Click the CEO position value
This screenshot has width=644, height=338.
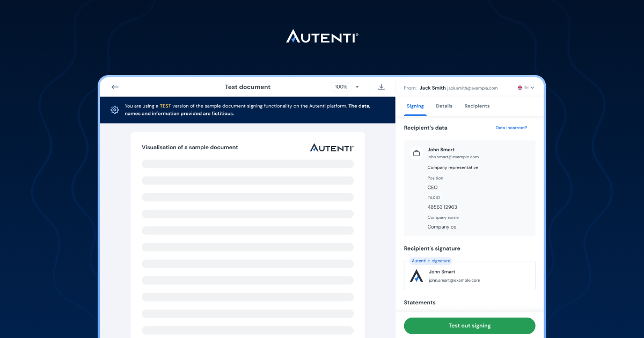tap(433, 187)
